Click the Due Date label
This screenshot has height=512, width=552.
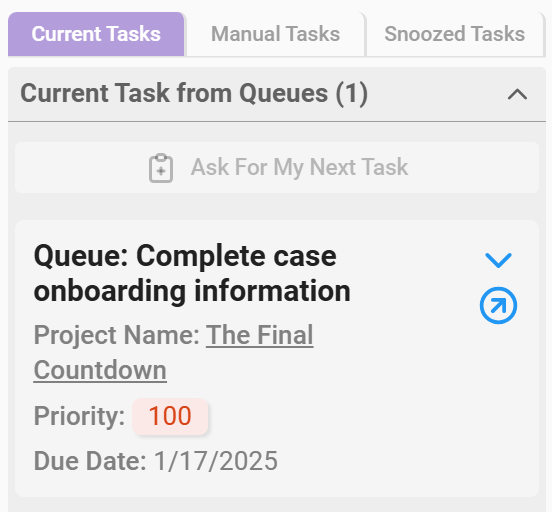click(x=90, y=461)
